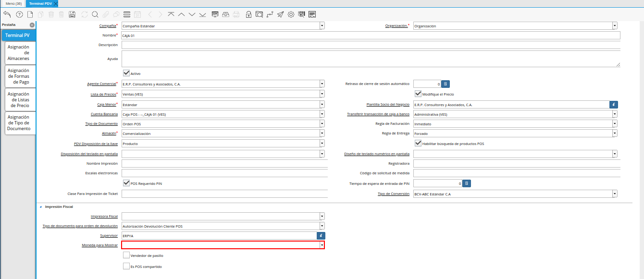Save record using the floppy disk icon
Image resolution: width=644 pixels, height=279 pixels.
(72, 14)
